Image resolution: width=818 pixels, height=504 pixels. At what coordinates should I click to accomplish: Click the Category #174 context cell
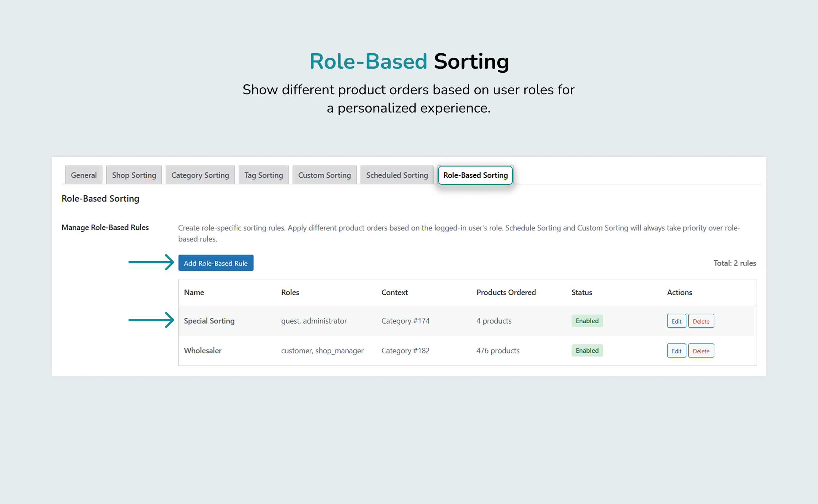pos(405,321)
